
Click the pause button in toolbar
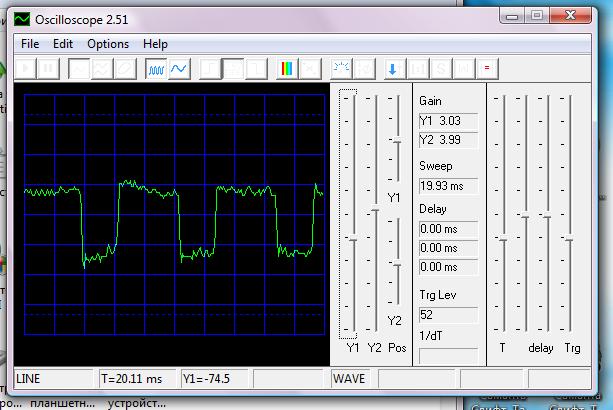pos(45,69)
